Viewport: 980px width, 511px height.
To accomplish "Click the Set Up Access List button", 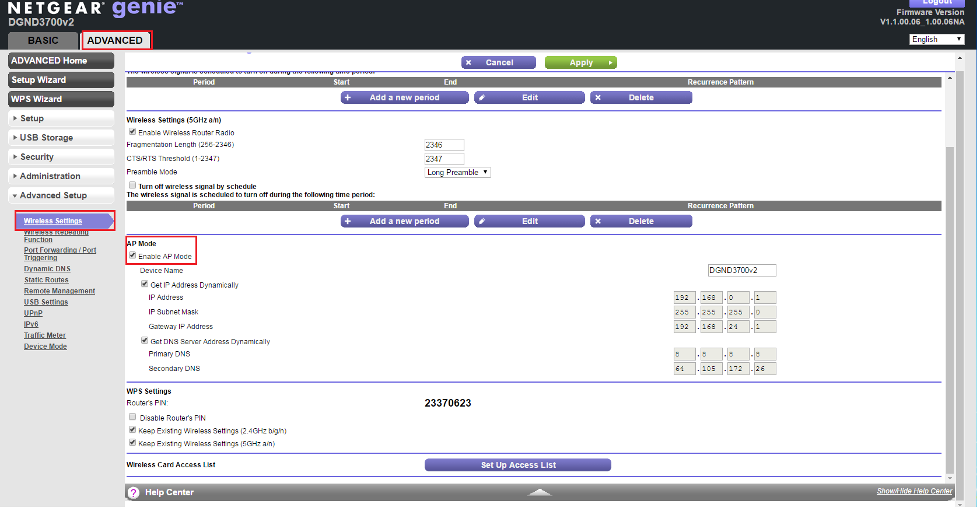I will point(517,466).
